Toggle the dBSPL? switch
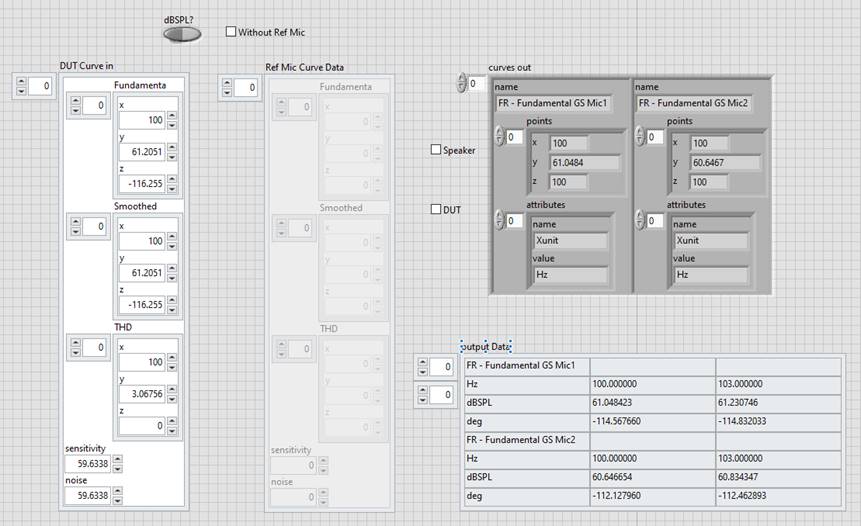 182,34
